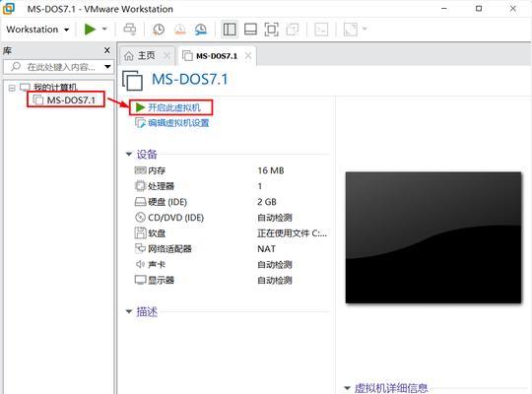The image size is (532, 394).
Task: Click the VMware app icon in title bar
Action: point(9,9)
